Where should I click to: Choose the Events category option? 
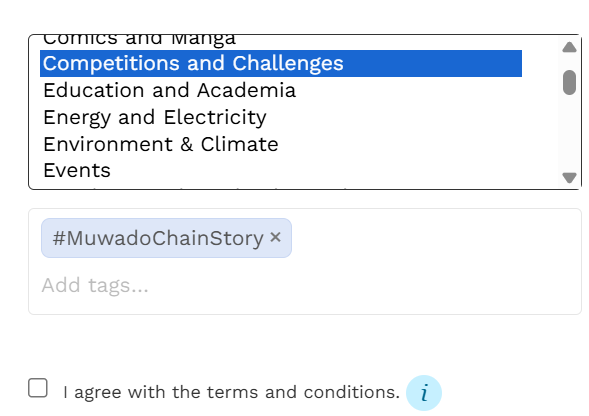click(x=281, y=171)
